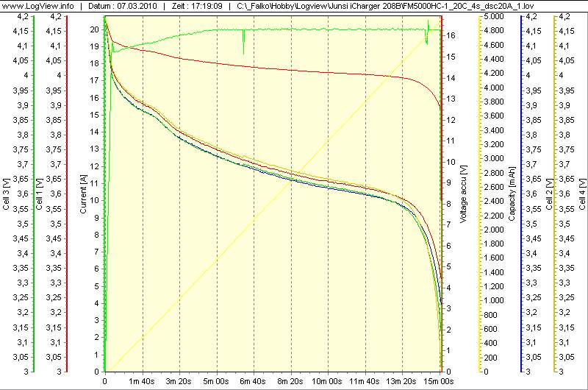Click the '18' tick on Current axis
This screenshot has height=390, width=588.
(x=95, y=63)
